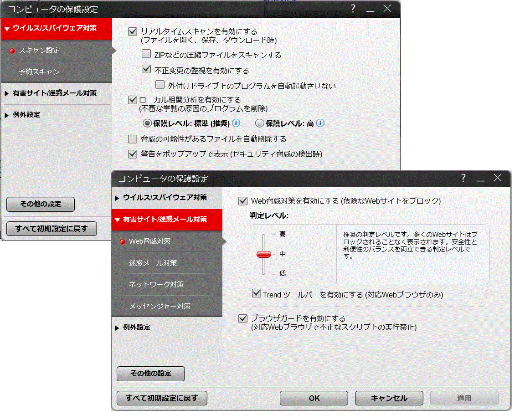Toggle Web脅威対策を有効にする checkbox
The height and width of the screenshot is (420, 525).
243,201
